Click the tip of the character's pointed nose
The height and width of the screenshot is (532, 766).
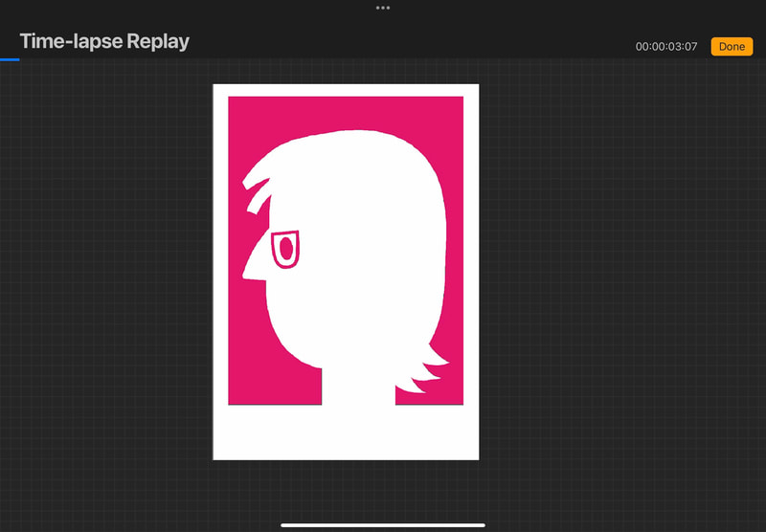[x=245, y=277]
